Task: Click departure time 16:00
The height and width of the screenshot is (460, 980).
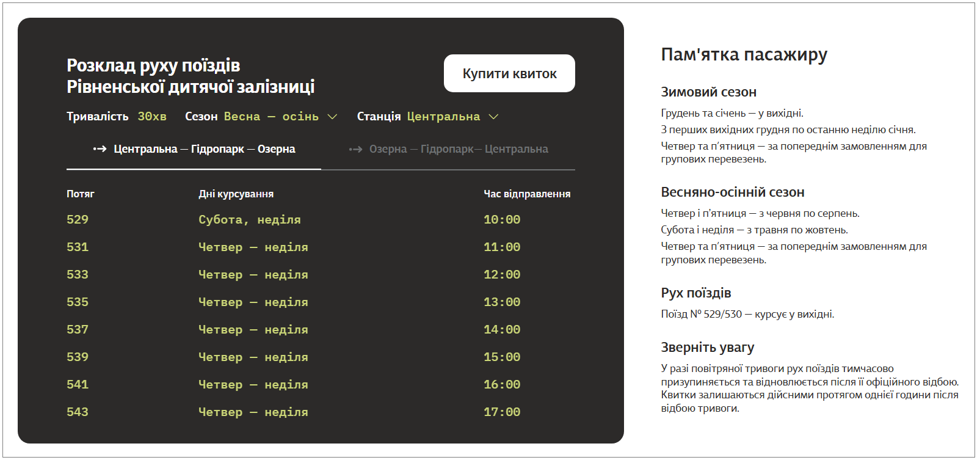Action: pyautogui.click(x=502, y=385)
